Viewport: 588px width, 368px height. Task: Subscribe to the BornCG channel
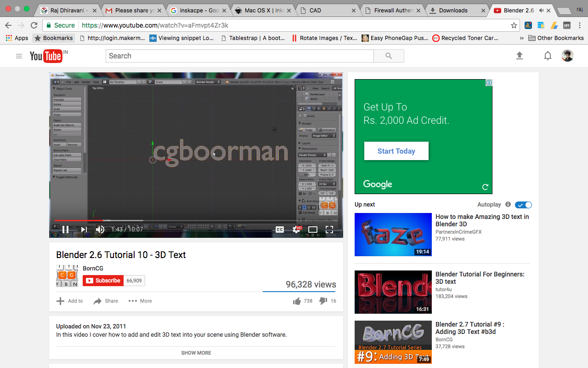click(x=103, y=281)
